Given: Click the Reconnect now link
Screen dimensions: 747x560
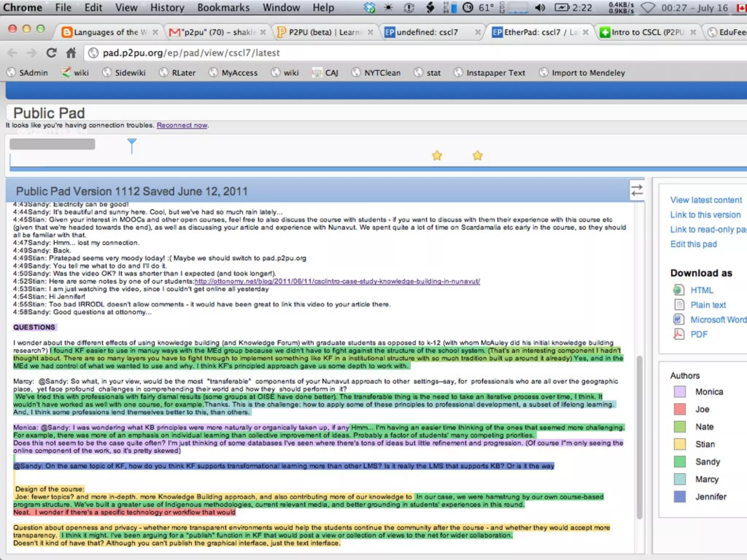Looking at the screenshot, I should pyautogui.click(x=182, y=125).
